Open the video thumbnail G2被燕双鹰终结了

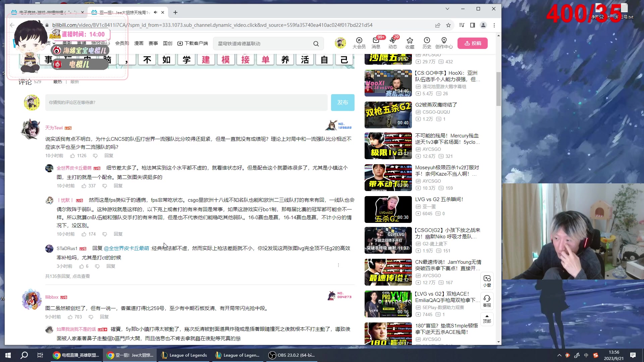[388, 115]
